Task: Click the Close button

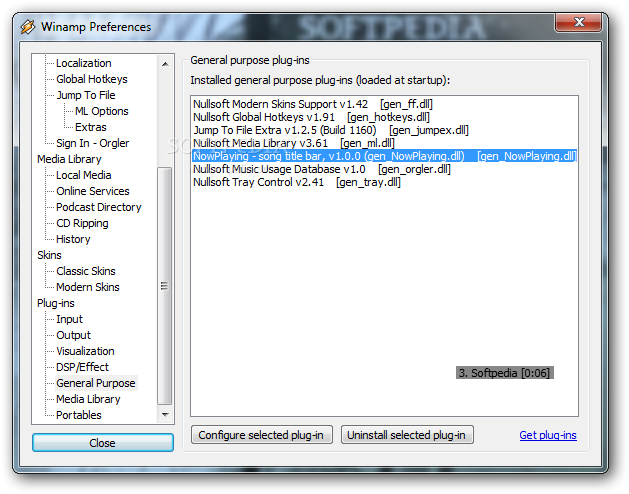Action: [103, 443]
